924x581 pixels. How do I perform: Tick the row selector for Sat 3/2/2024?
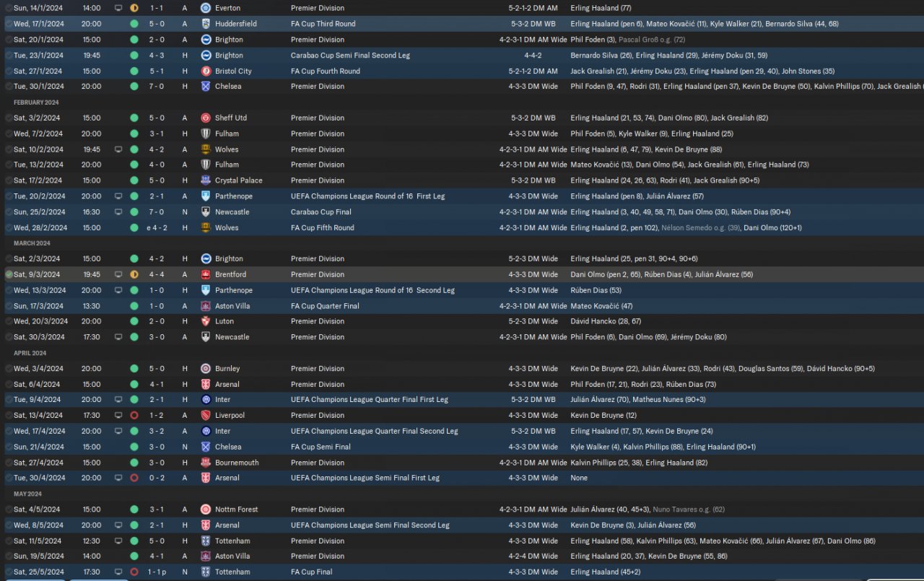(x=9, y=118)
